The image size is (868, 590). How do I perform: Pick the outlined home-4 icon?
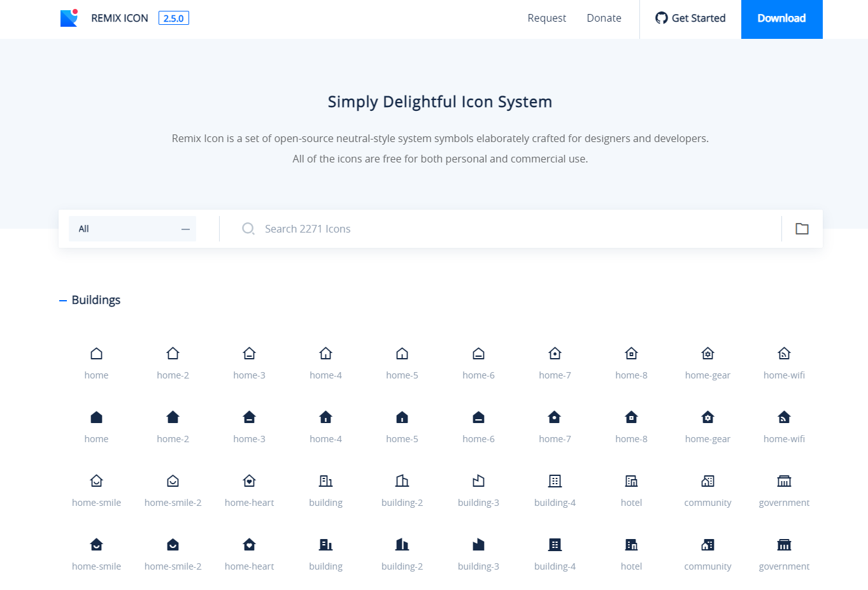click(325, 354)
